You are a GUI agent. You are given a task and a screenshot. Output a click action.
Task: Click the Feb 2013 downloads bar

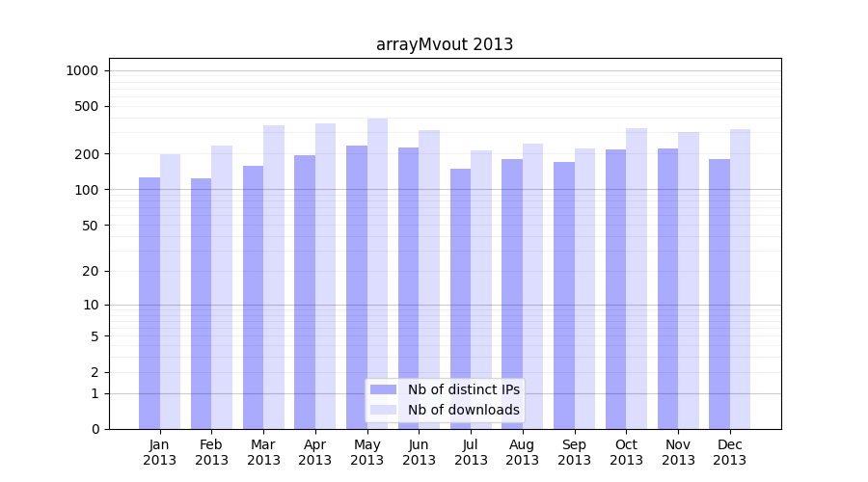click(222, 287)
